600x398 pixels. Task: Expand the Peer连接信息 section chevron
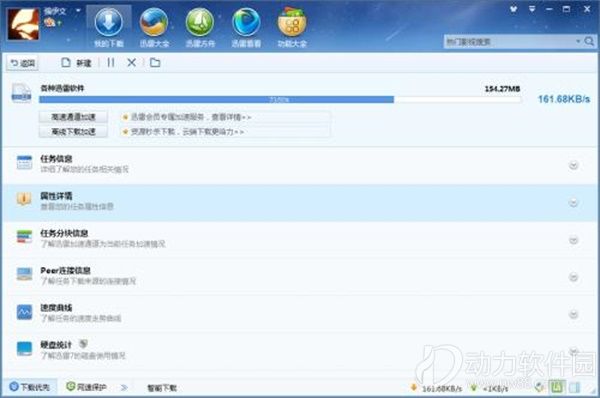[x=573, y=277]
